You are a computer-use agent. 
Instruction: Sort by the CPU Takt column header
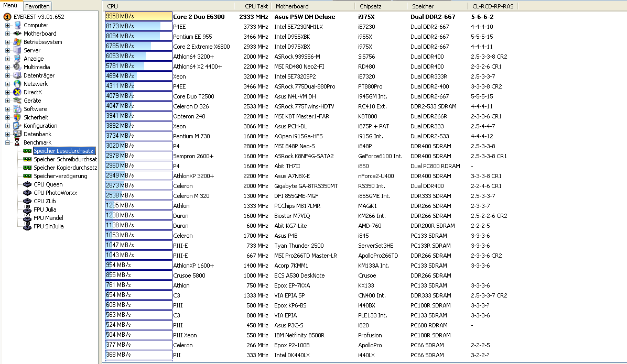pos(252,6)
